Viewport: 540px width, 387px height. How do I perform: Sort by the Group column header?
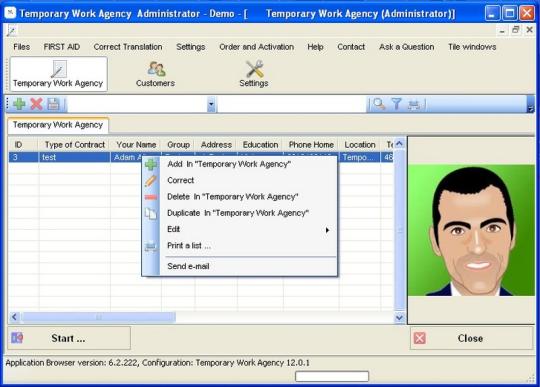pos(178,145)
